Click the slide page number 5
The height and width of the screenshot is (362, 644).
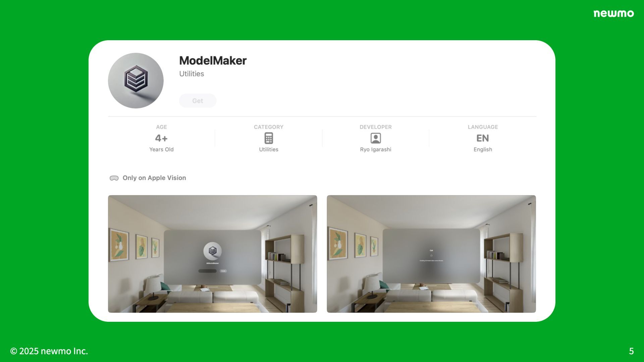[631, 351]
